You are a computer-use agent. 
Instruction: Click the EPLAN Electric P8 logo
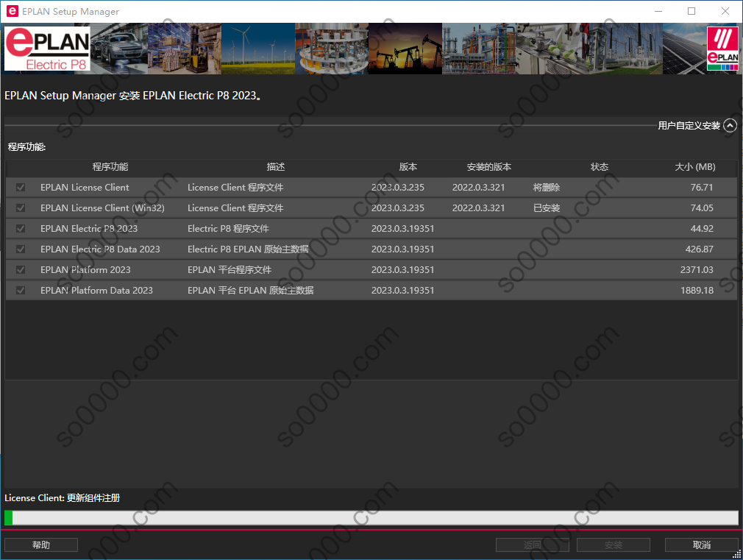click(47, 49)
